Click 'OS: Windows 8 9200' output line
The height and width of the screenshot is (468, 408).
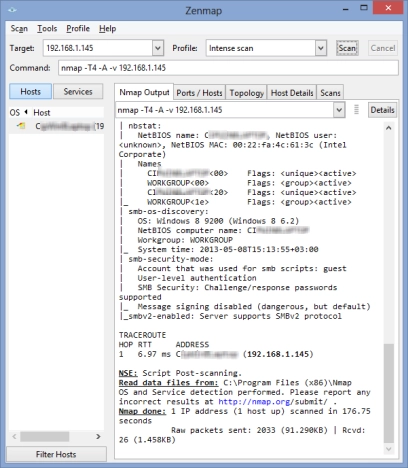coord(218,221)
